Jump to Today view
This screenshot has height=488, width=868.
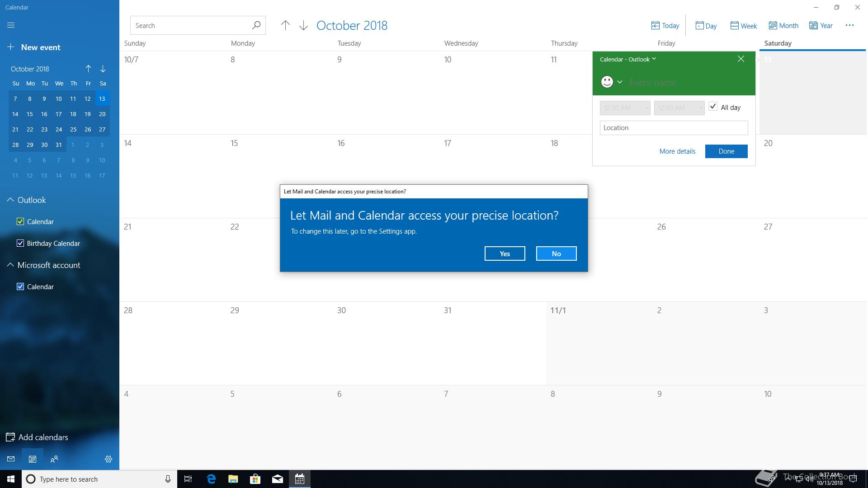(665, 26)
